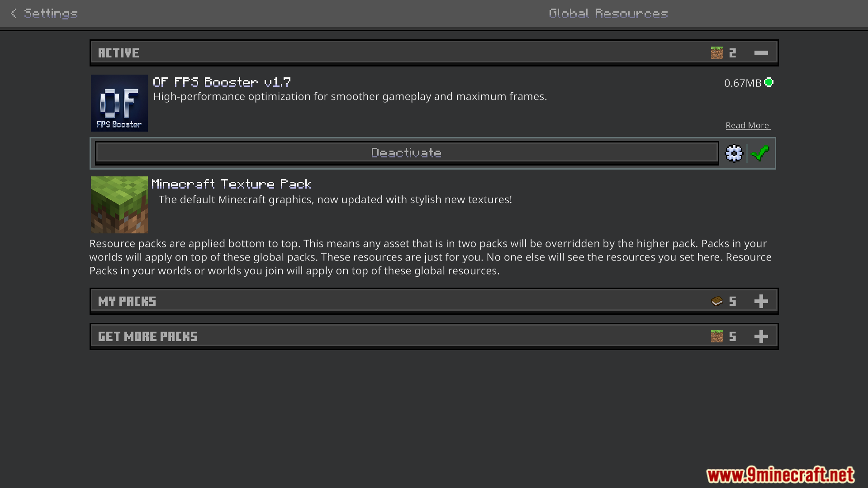Click the green status dot beside 0.67MB
868x488 pixels.
(769, 82)
